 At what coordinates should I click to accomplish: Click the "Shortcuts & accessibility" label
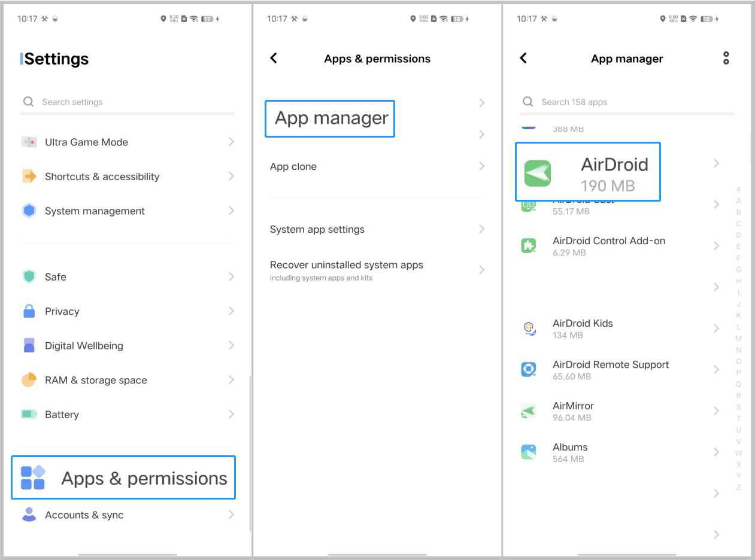102,176
